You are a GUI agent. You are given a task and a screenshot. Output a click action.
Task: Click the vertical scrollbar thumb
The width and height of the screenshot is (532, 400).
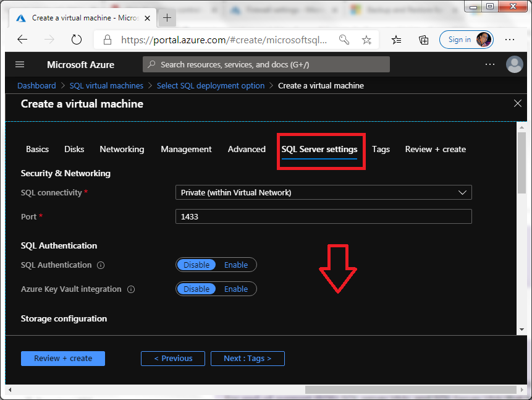click(521, 163)
